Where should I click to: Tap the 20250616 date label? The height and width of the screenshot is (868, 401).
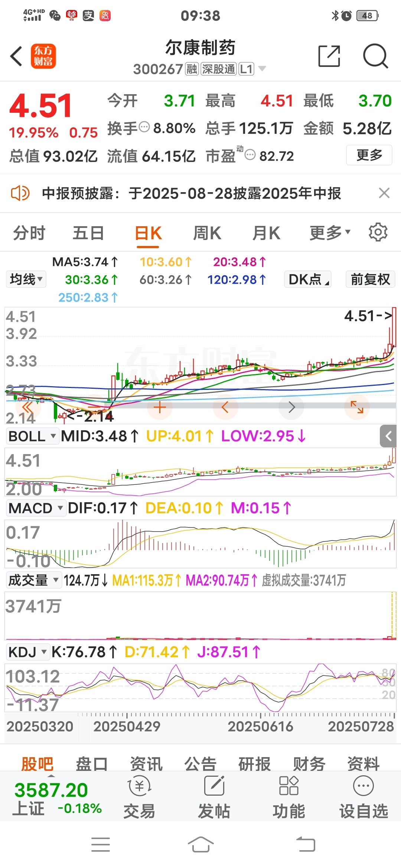coord(261,726)
